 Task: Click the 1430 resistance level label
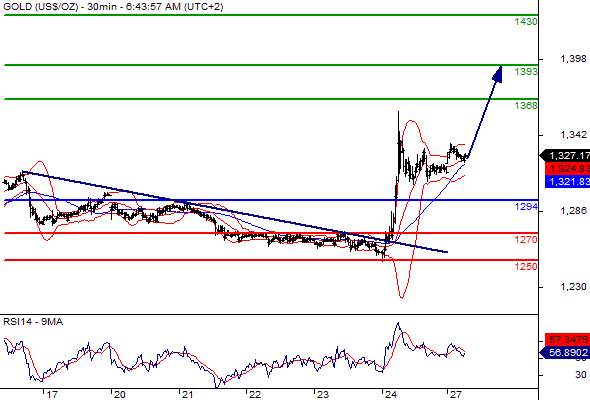tap(526, 22)
